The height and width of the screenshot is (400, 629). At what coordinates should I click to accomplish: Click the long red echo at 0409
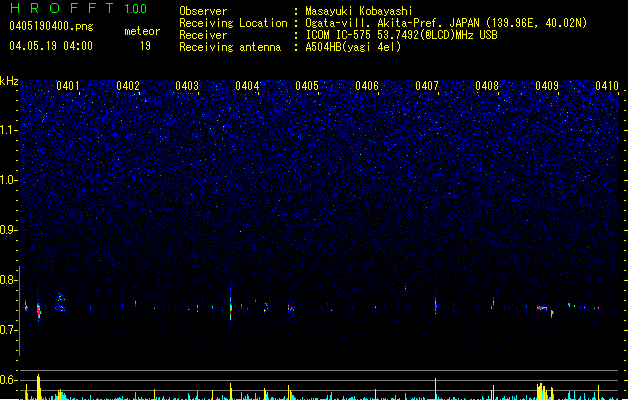click(x=542, y=308)
